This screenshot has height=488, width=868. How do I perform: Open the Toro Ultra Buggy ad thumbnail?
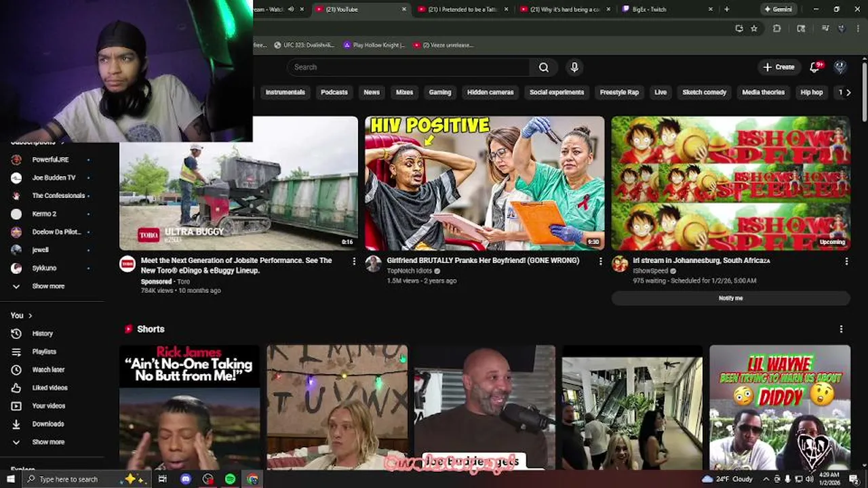239,183
